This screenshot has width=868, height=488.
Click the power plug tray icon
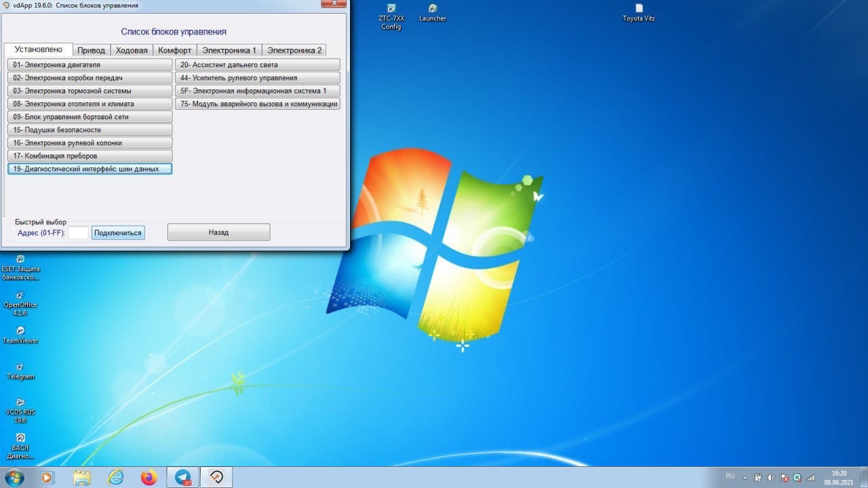click(758, 477)
